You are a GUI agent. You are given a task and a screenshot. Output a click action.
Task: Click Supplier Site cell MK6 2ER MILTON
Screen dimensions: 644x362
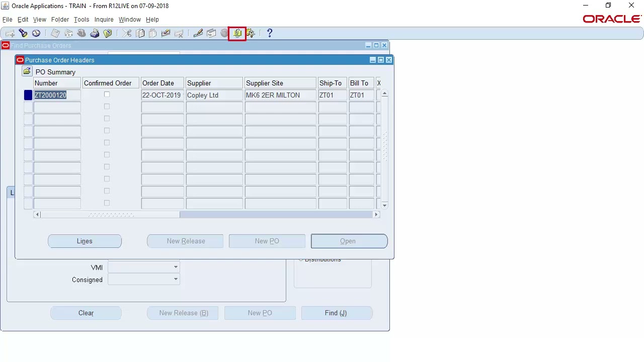coord(280,95)
